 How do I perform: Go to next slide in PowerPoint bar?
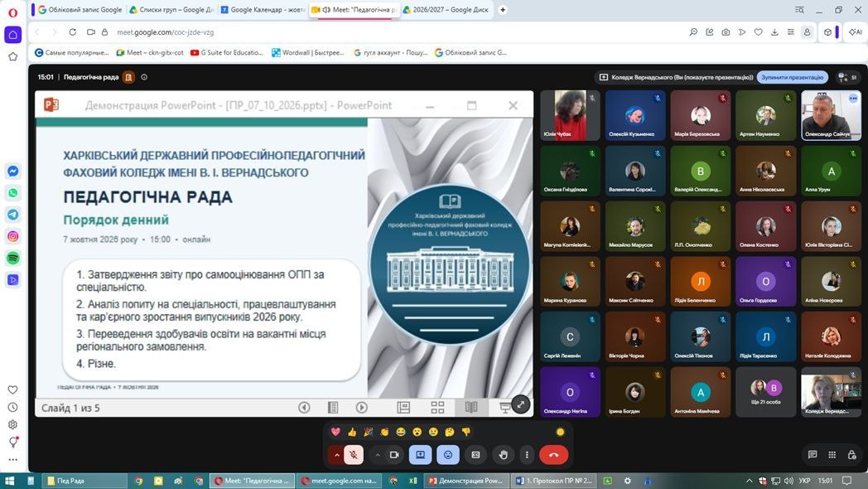(x=361, y=408)
